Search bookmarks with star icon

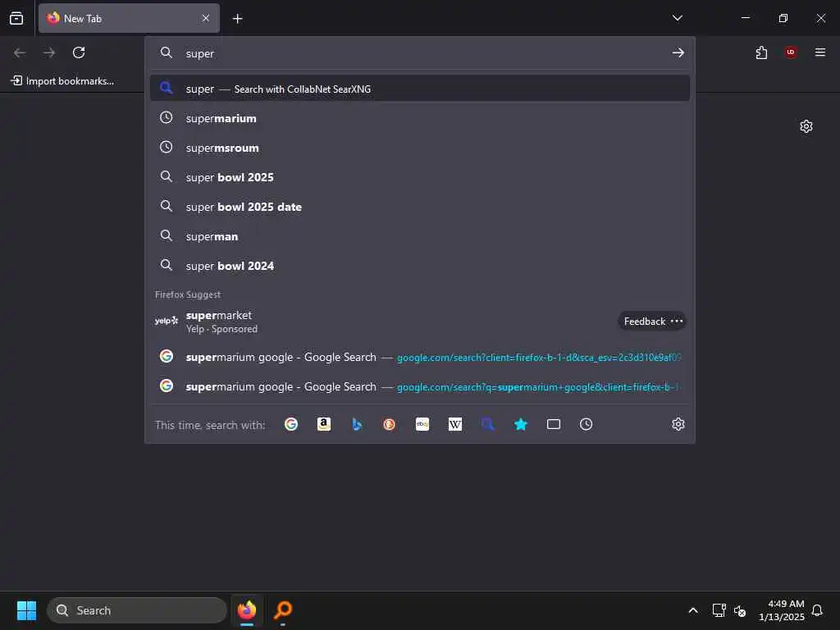tap(521, 424)
